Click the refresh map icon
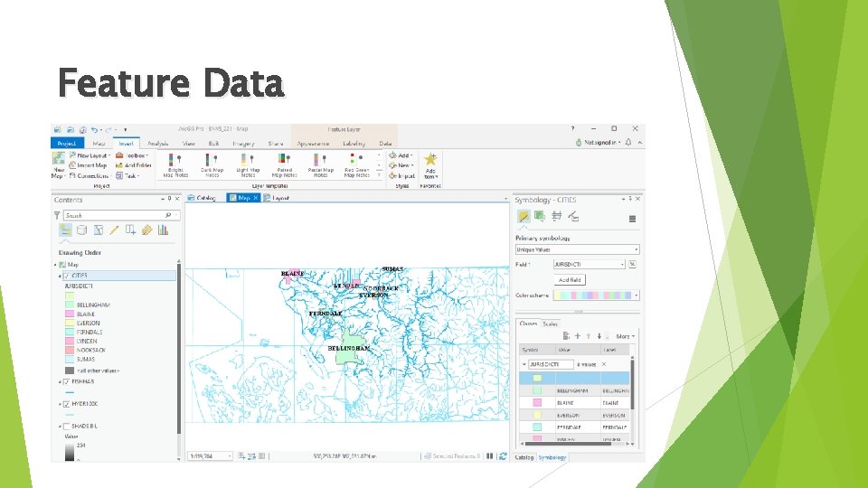The image size is (868, 488). click(x=503, y=455)
